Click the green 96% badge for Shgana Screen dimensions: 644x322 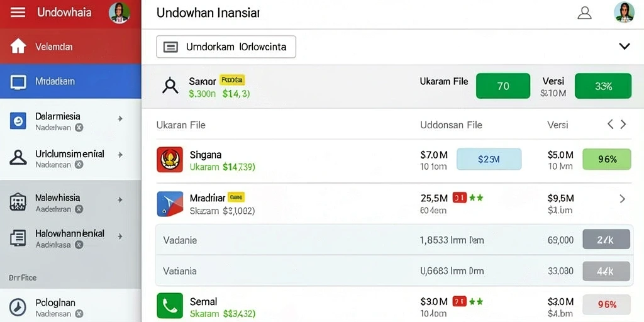coord(607,159)
